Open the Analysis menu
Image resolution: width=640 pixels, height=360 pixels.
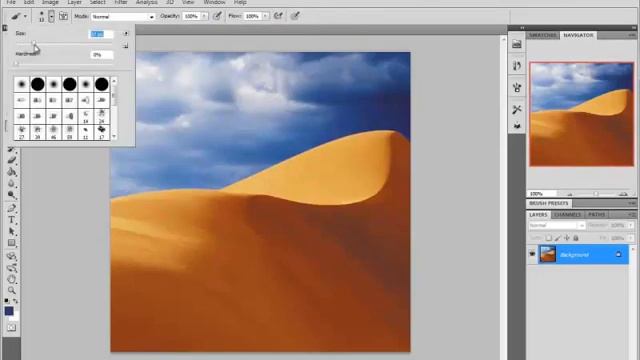click(147, 2)
